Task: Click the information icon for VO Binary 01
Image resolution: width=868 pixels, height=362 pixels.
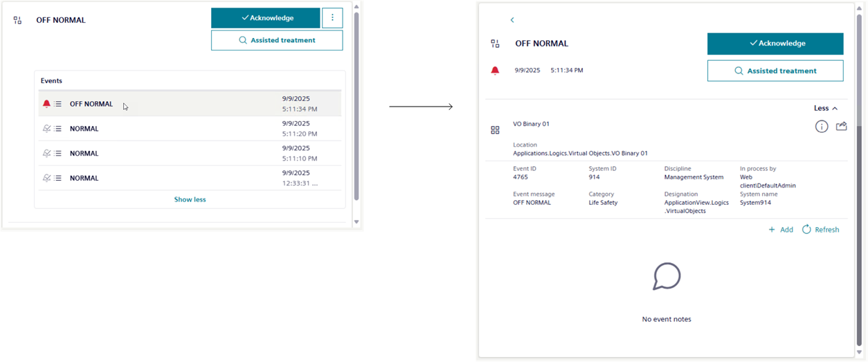Action: [x=821, y=127]
